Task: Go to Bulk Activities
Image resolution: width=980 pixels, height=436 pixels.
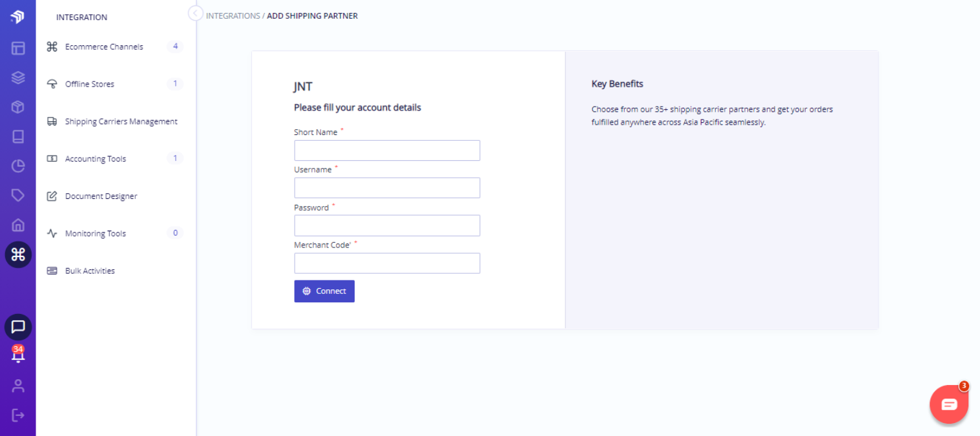Action: click(x=115, y=271)
